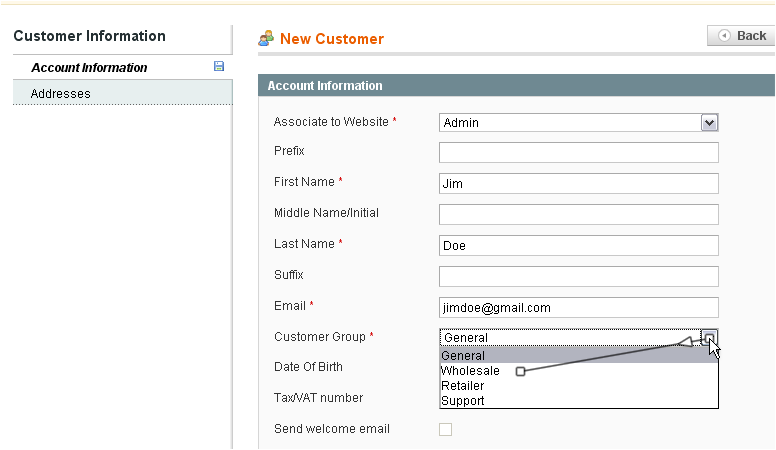This screenshot has width=776, height=450.
Task: Focus the First Name field containing Jim
Action: (579, 184)
